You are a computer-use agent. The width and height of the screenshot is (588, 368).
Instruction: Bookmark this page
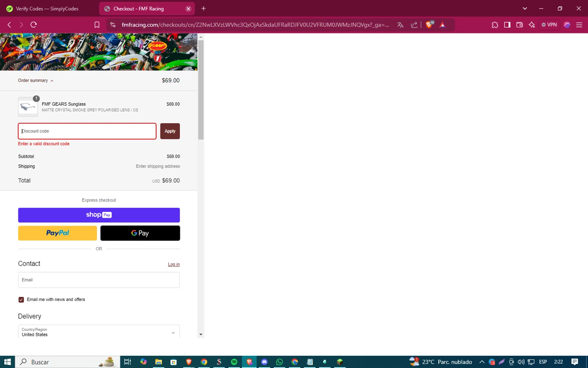(97, 25)
